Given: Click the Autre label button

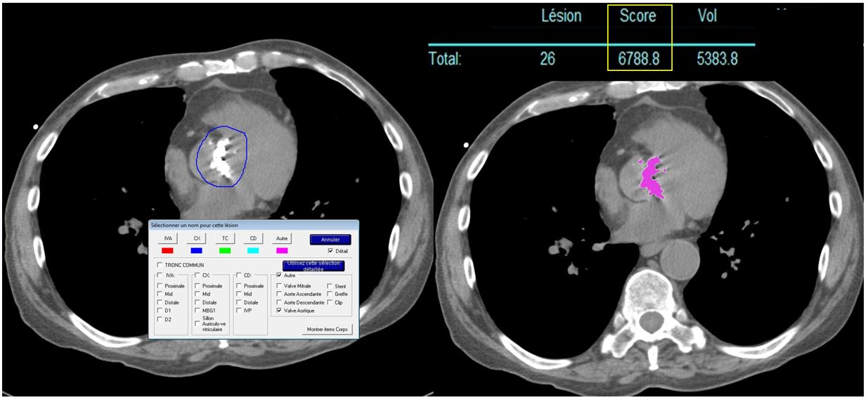Looking at the screenshot, I should [x=282, y=239].
